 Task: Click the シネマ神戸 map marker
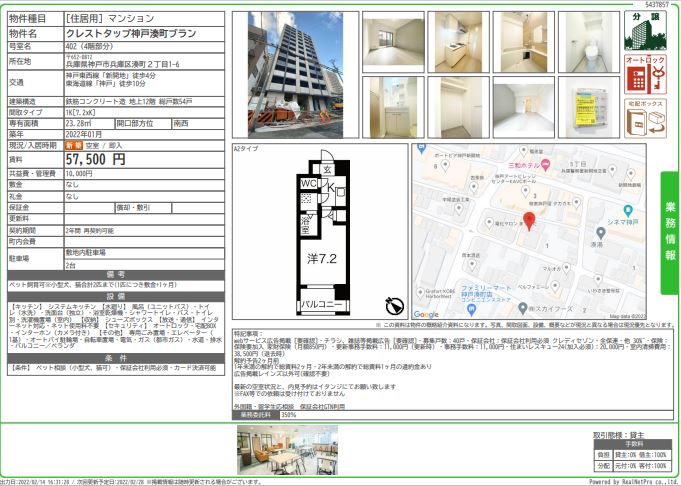pos(628,211)
